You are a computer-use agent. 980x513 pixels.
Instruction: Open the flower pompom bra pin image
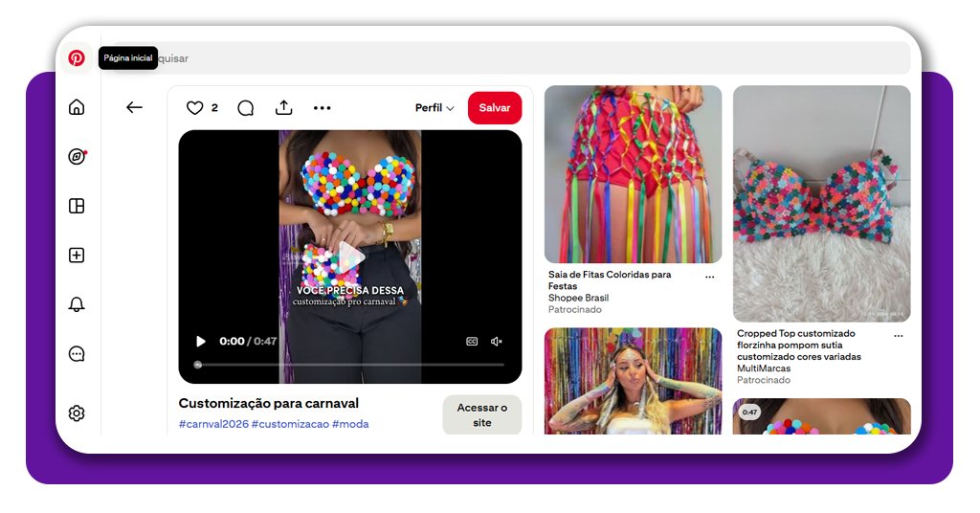coord(822,204)
